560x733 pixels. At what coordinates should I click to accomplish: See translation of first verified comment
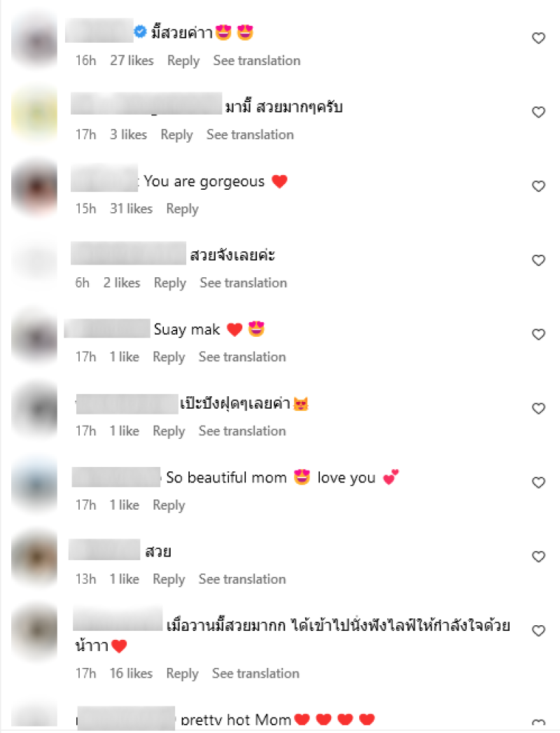[257, 60]
